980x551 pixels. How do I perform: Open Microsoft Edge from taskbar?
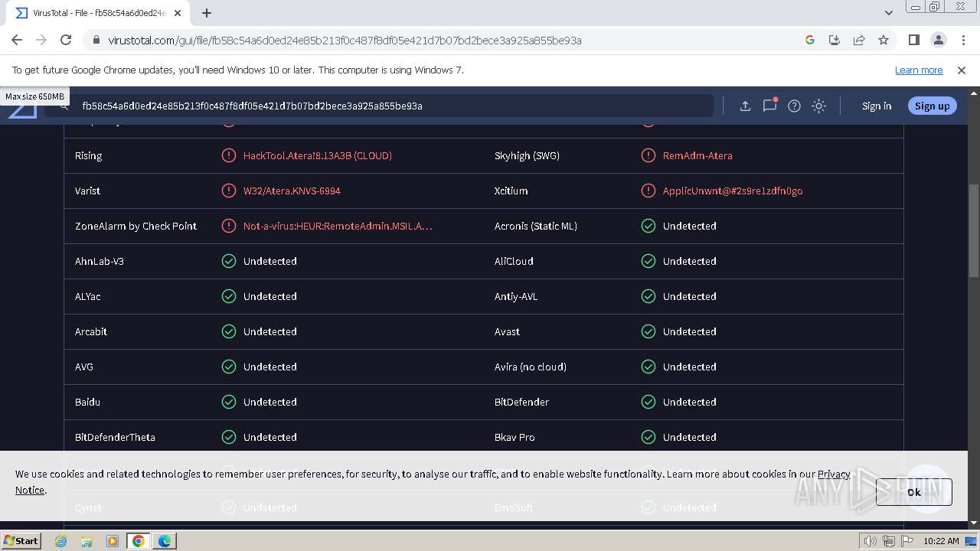(x=164, y=541)
